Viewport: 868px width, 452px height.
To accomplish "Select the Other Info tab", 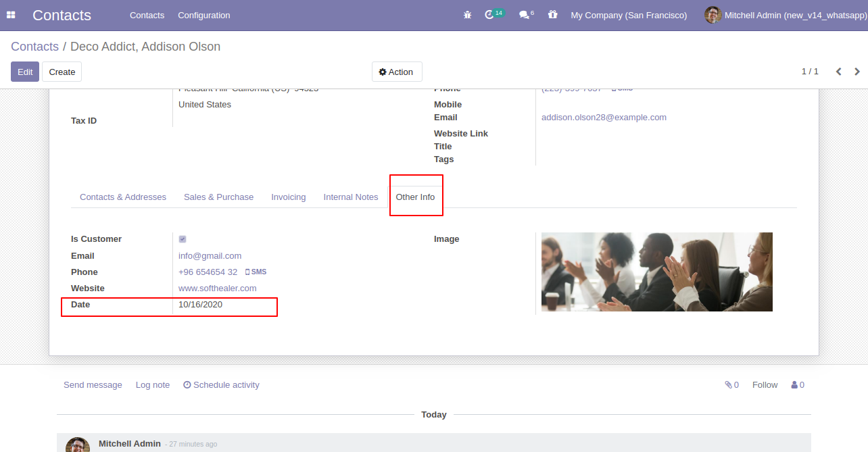I will pyautogui.click(x=416, y=197).
